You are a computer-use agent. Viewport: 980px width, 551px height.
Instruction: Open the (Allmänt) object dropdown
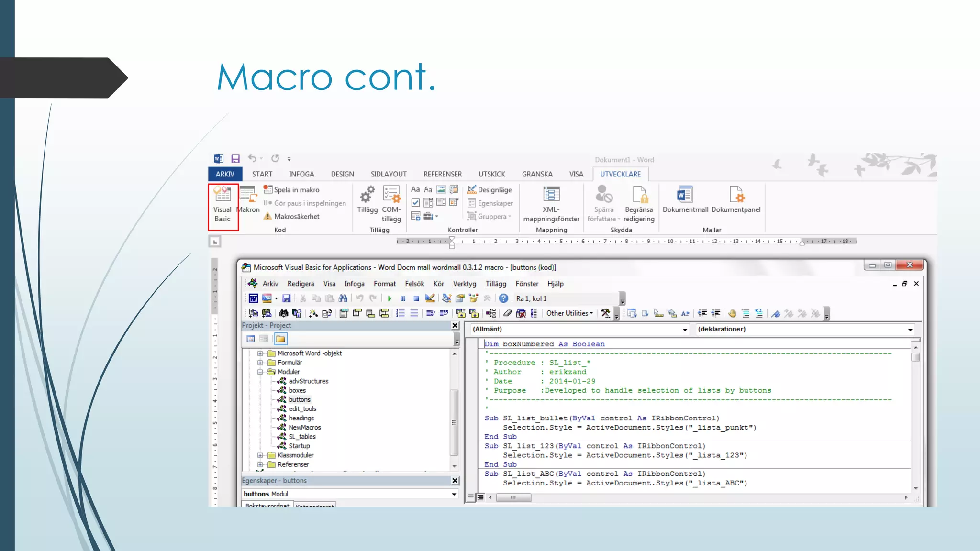click(685, 330)
